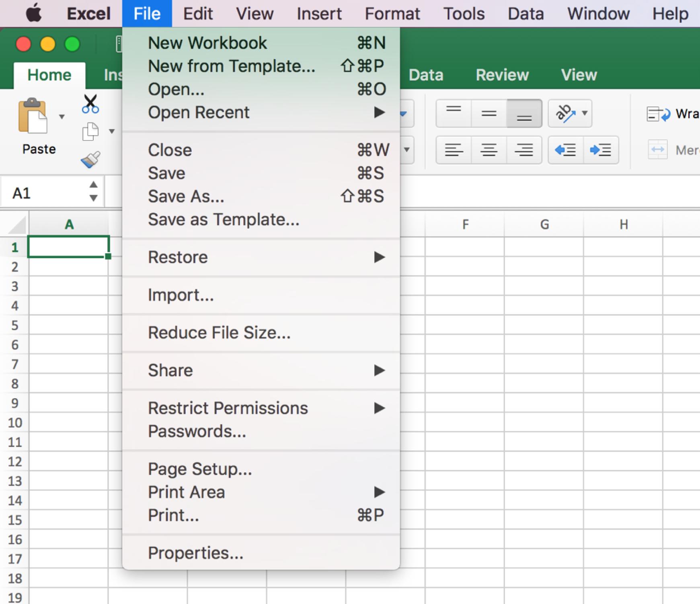Activate the Format Painter brush
Screen dimensions: 700x604
pos(90,159)
